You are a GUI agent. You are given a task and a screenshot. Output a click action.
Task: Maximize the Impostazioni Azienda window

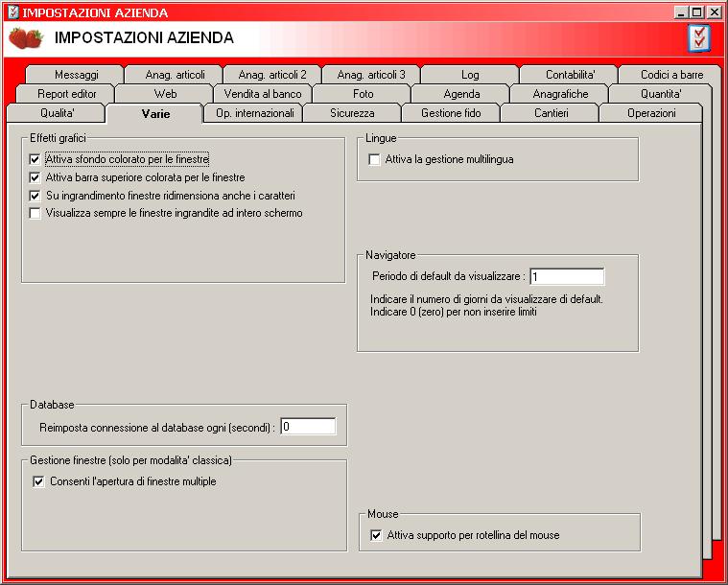coord(696,13)
